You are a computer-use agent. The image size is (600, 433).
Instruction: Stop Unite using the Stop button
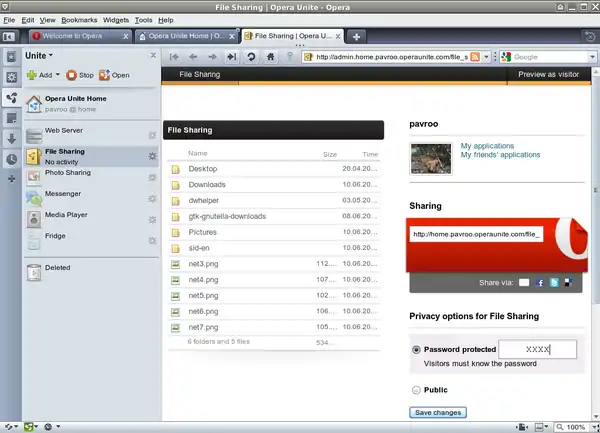coord(80,75)
